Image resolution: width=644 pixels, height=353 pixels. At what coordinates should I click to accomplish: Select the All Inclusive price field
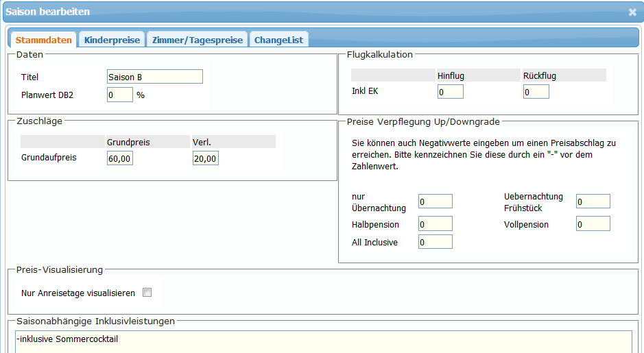point(436,242)
